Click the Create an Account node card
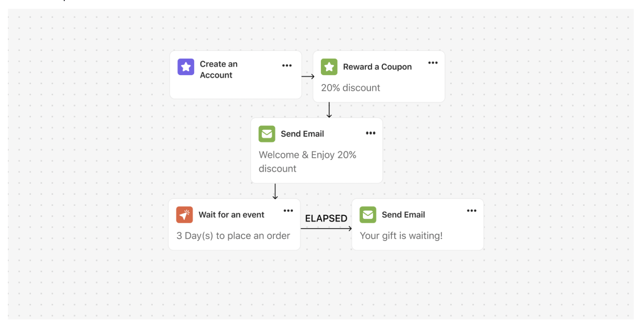This screenshot has width=644, height=329. click(235, 74)
